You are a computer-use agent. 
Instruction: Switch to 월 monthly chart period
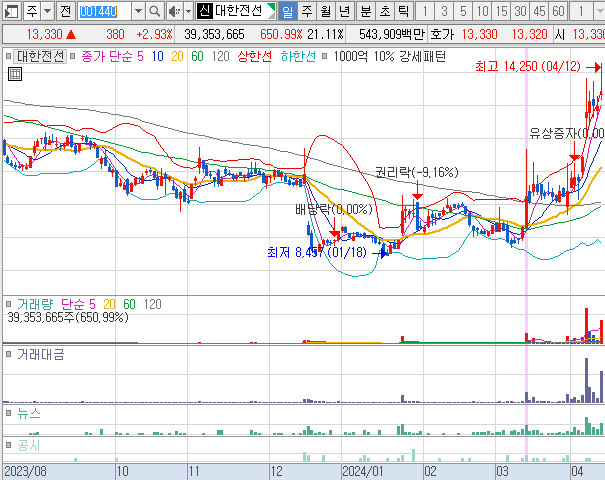click(x=326, y=11)
